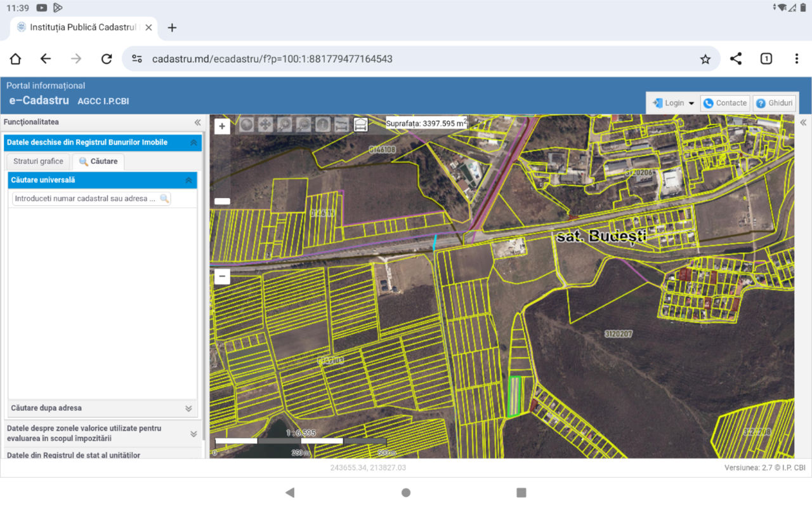Screen dimensions: 812x508
Task: Click the 1 : 6,595 map scale text
Action: tap(301, 432)
